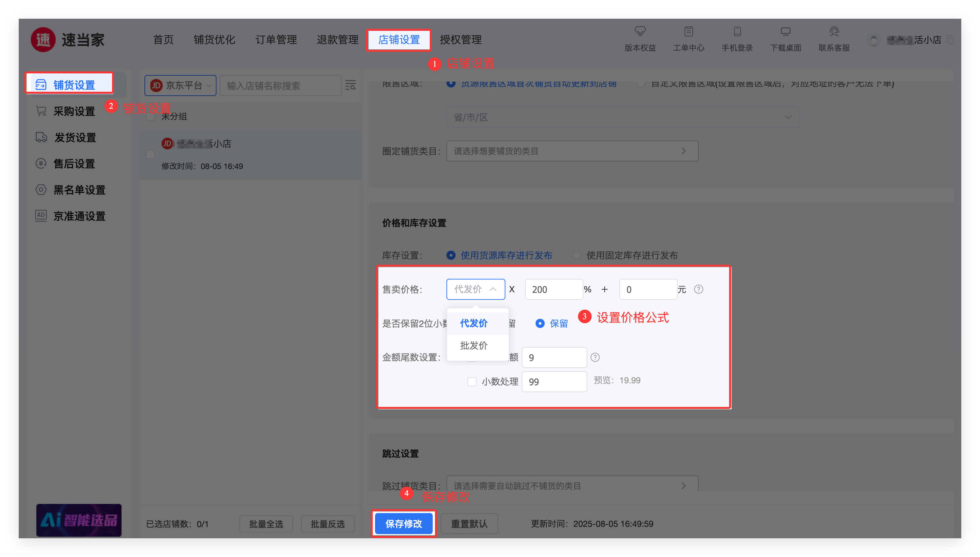This screenshot has height=557, width=980.
Task: Open 采购设置 in sidebar
Action: (74, 111)
